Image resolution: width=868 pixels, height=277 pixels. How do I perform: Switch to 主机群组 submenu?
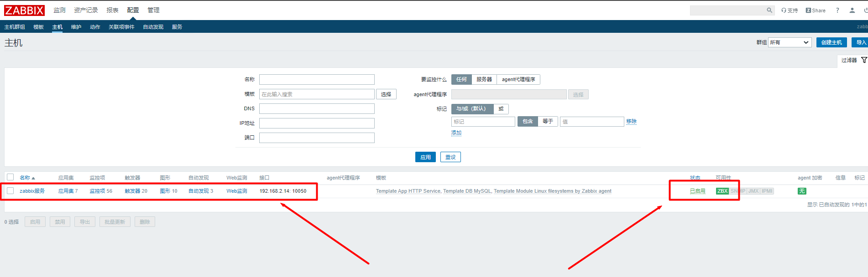[x=15, y=27]
